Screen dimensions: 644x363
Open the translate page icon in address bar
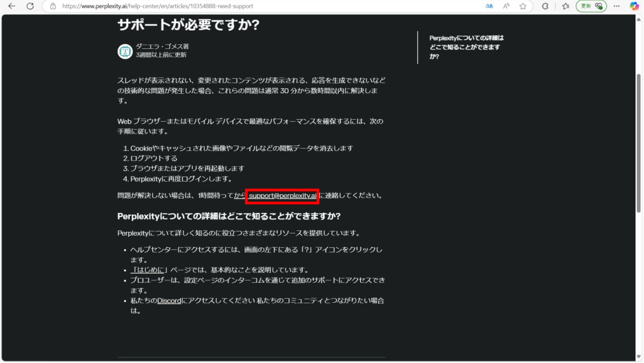click(x=489, y=6)
